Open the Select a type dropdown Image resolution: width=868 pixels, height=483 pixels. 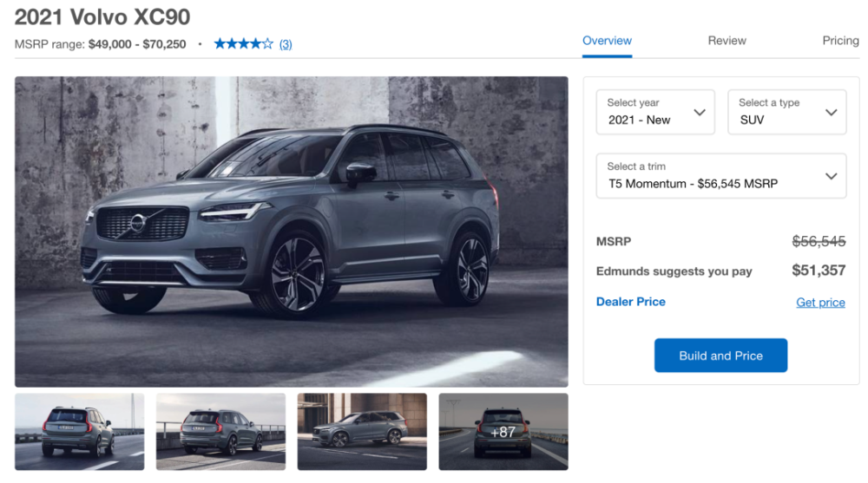(x=786, y=112)
